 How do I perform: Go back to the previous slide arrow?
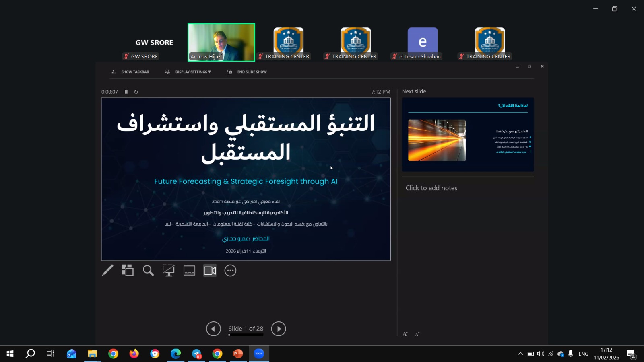point(213,329)
